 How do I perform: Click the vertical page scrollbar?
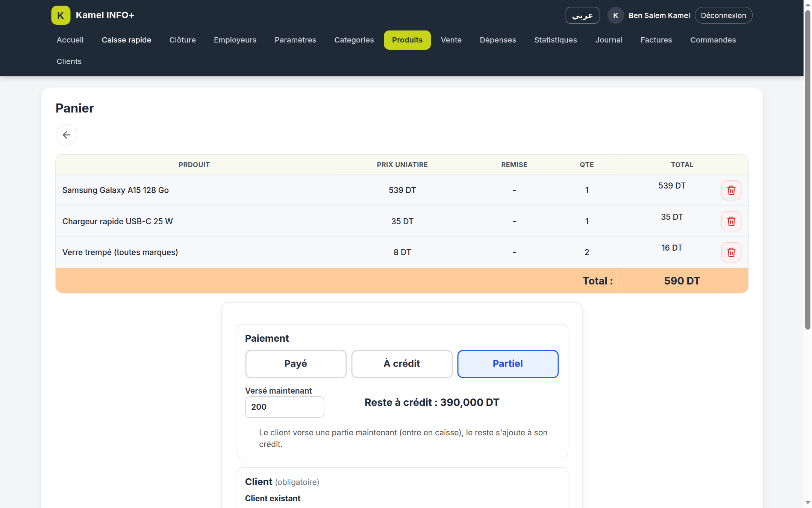(807, 169)
